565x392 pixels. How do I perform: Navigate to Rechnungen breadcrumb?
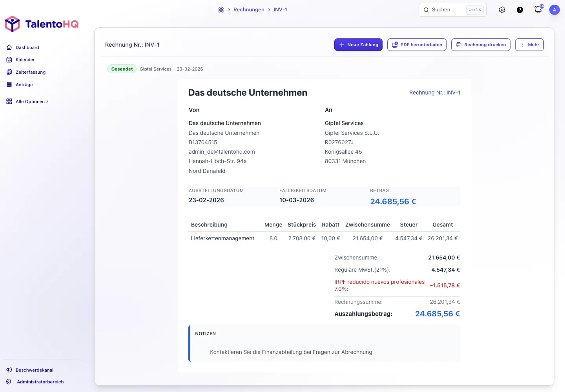[249, 10]
